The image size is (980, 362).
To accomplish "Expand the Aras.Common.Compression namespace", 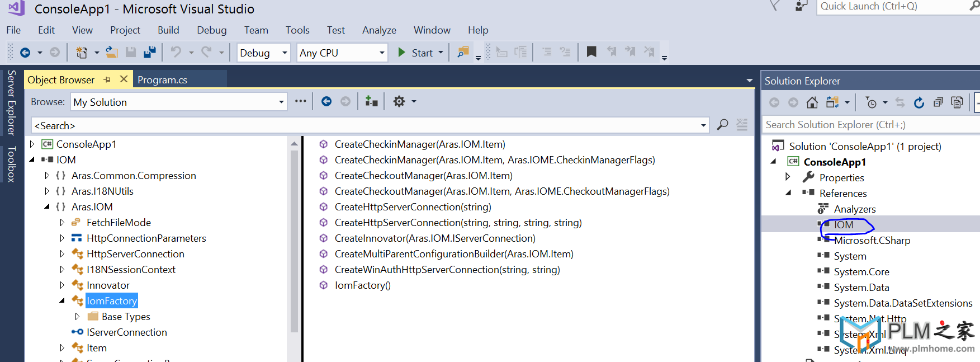I will (x=47, y=176).
